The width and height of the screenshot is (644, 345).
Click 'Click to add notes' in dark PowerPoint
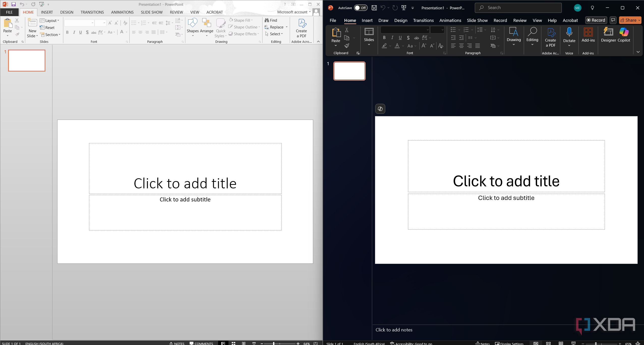coord(394,330)
